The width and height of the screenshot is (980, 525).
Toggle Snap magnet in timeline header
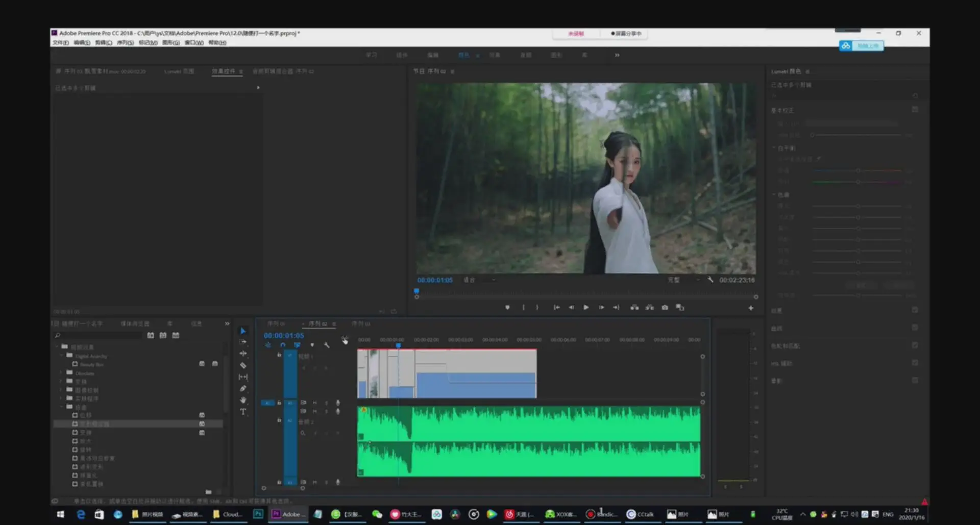pyautogui.click(x=283, y=345)
